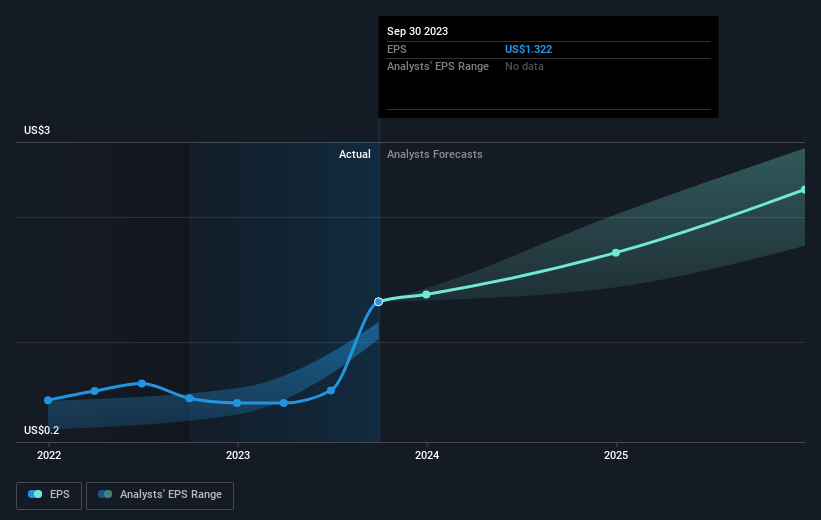Click the No data text in tooltip
This screenshot has width=821, height=520.
pos(524,67)
